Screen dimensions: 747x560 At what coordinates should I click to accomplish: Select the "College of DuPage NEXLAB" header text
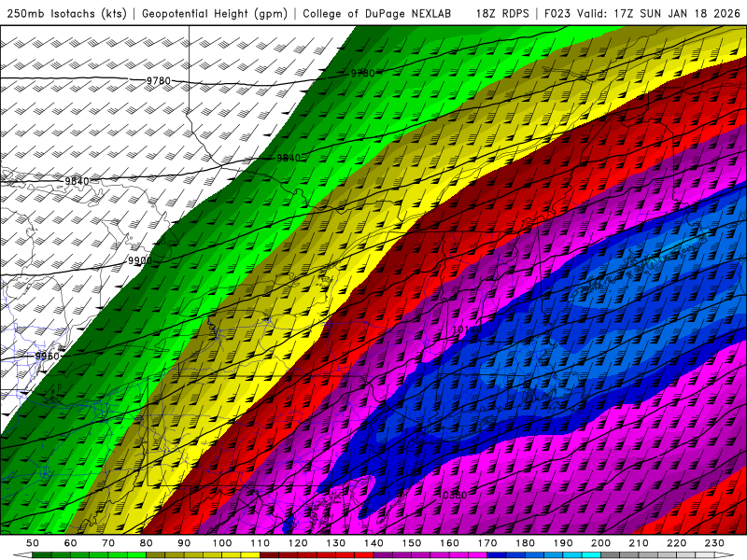(x=377, y=13)
